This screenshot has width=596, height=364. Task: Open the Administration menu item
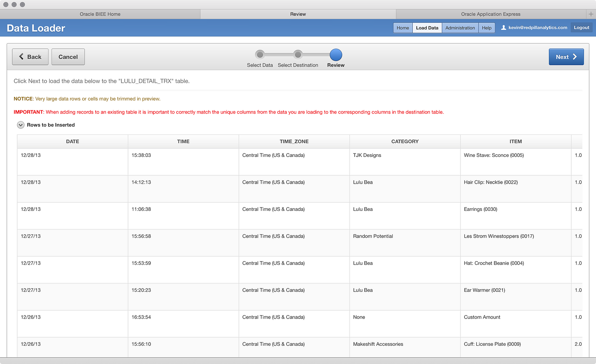[x=460, y=28]
